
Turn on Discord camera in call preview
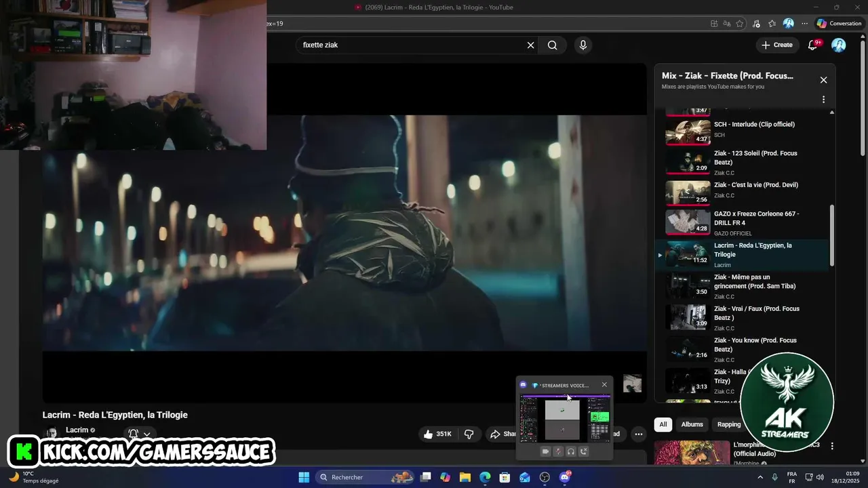click(545, 451)
